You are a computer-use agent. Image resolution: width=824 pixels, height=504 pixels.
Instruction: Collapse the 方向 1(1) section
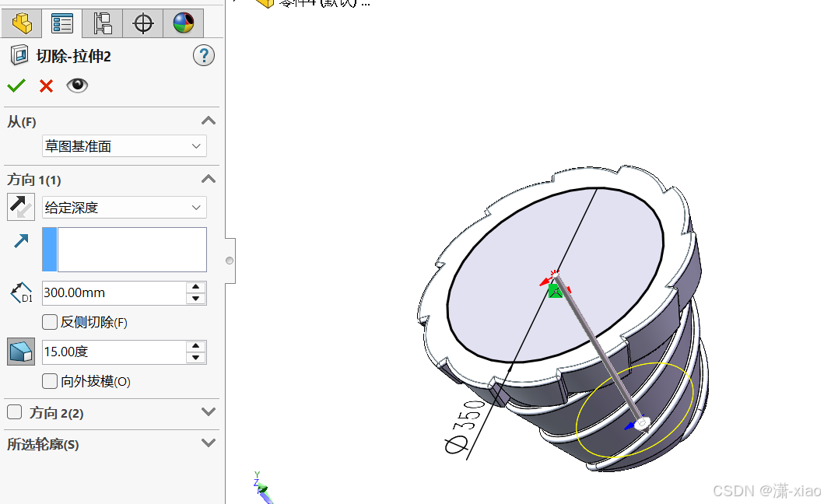point(209,179)
